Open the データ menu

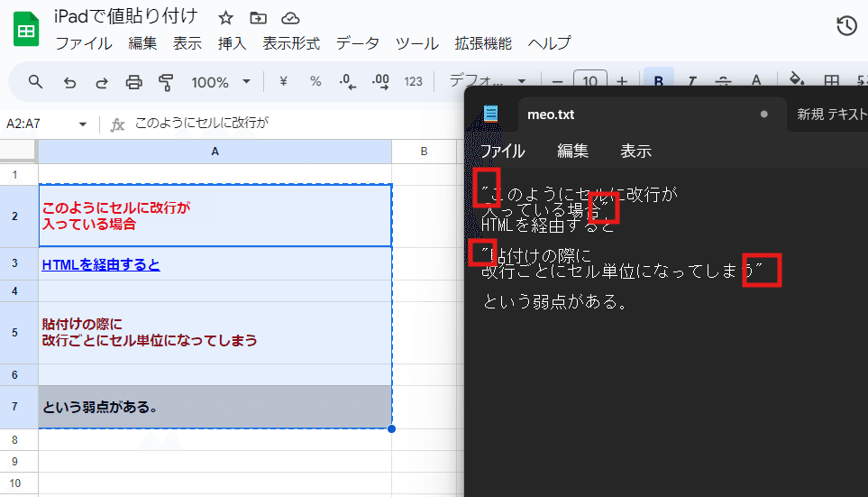[358, 43]
